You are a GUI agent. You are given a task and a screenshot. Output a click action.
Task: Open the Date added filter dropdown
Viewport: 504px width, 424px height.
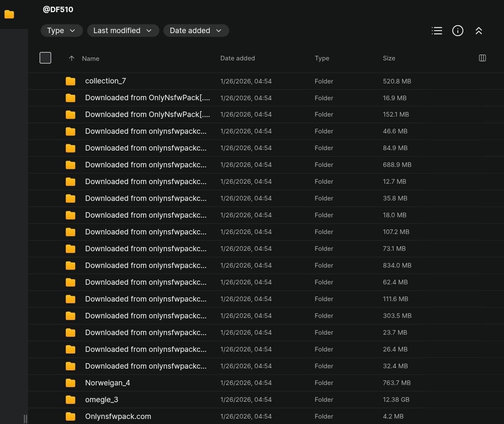(x=196, y=31)
